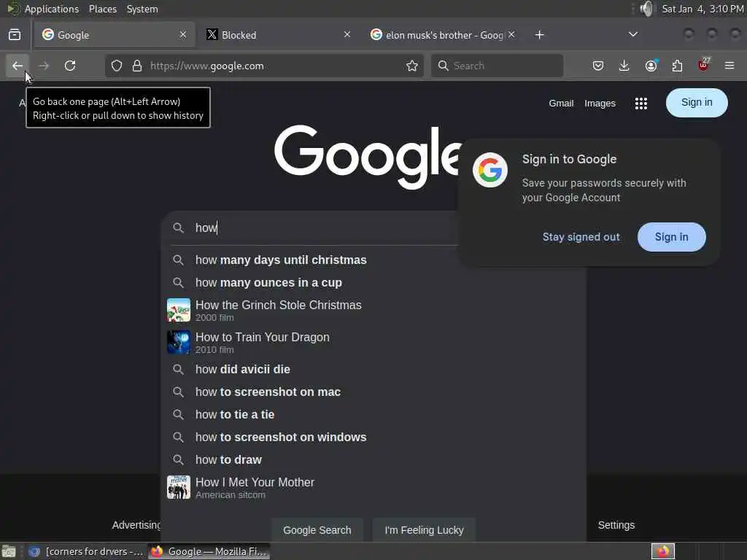This screenshot has width=747, height=560.
Task: Click the site security padlock icon
Action: click(x=137, y=66)
